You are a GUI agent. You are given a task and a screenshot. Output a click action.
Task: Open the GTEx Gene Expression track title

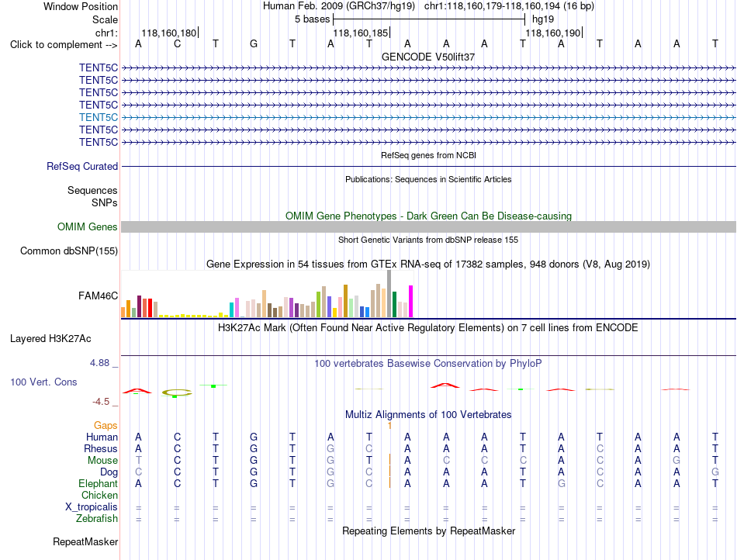[428, 264]
